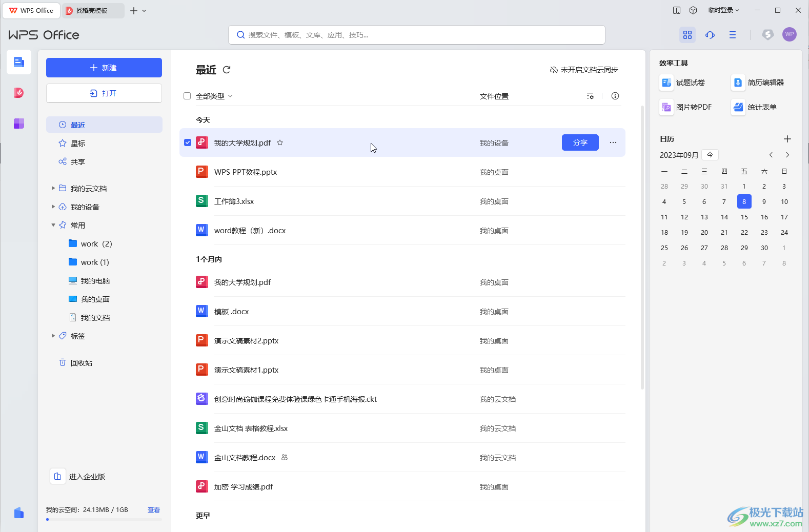This screenshot has width=809, height=532.
Task: Click the blue bottom sidebar icon
Action: pos(19,513)
